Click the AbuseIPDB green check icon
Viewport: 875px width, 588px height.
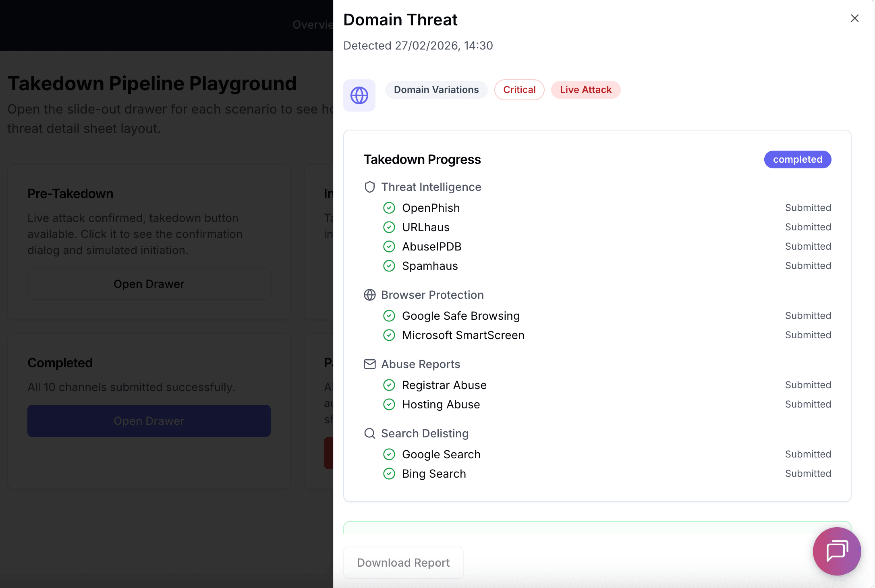pos(389,246)
